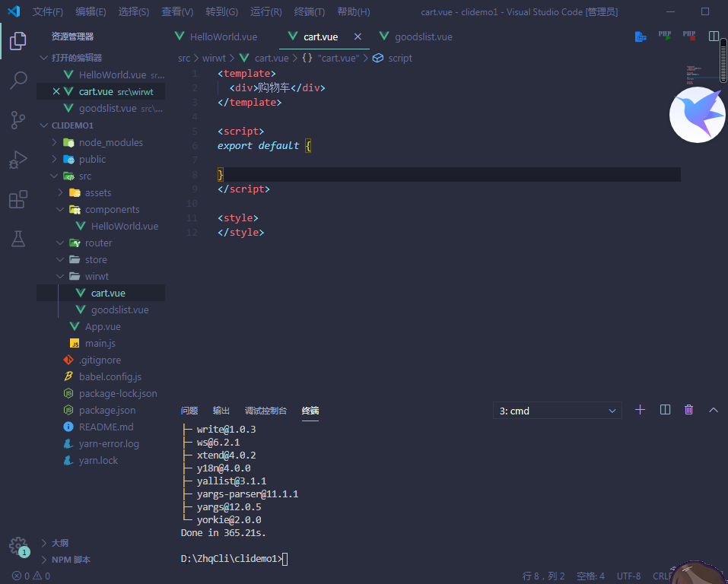Kill the terminal with trash icon
Screen dimensions: 728x584
click(x=689, y=409)
